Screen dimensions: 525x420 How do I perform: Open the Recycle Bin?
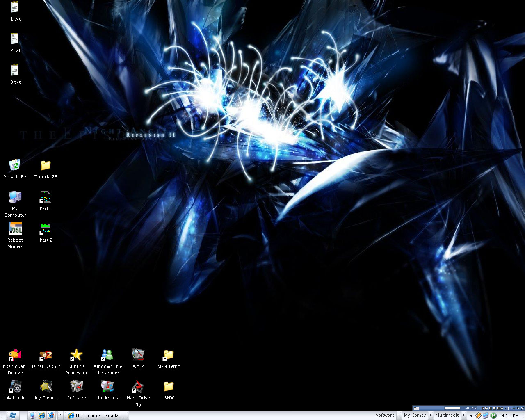tap(15, 169)
